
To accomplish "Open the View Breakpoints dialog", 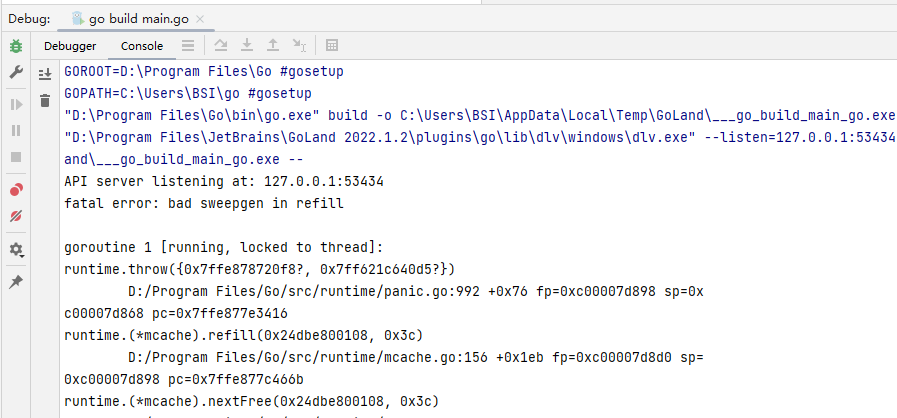I will tap(16, 189).
